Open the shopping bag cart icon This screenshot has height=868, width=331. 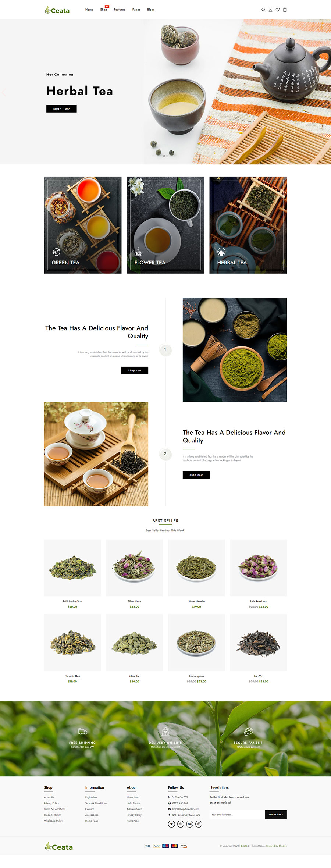coord(285,10)
